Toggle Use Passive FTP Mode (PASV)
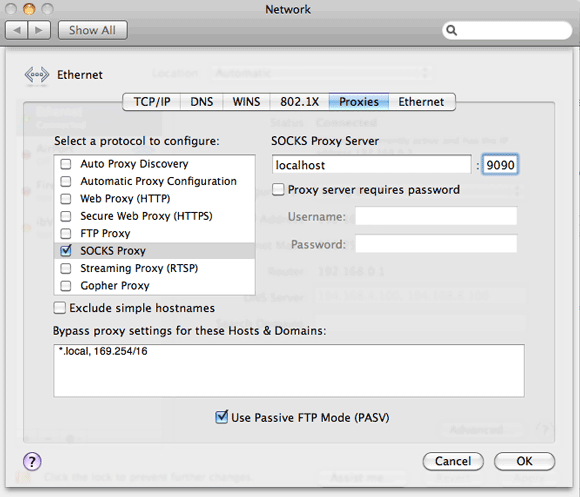The height and width of the screenshot is (497, 580). 222,417
